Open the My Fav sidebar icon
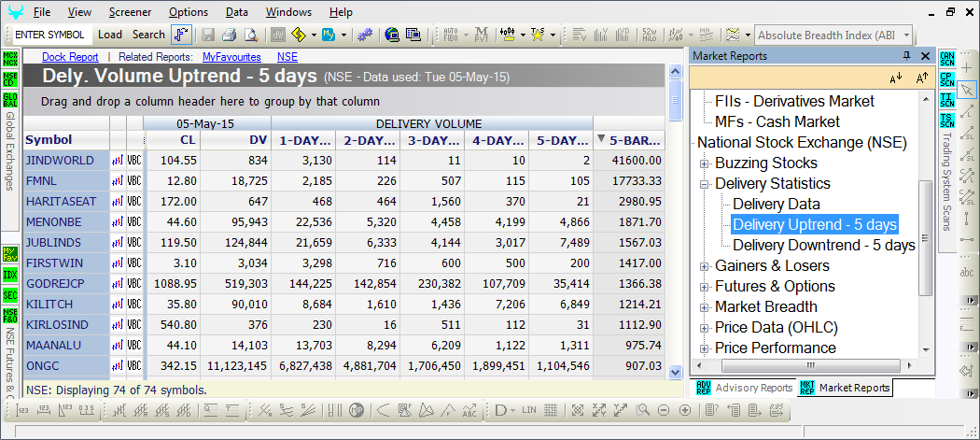This screenshot has height=440, width=980. (10, 254)
